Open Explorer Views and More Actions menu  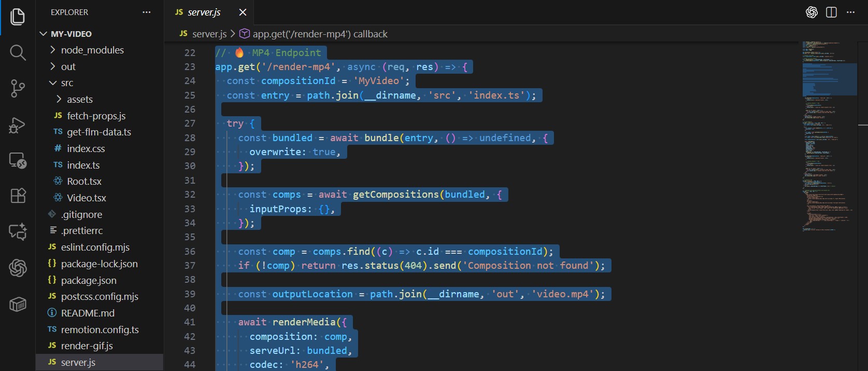tap(147, 12)
